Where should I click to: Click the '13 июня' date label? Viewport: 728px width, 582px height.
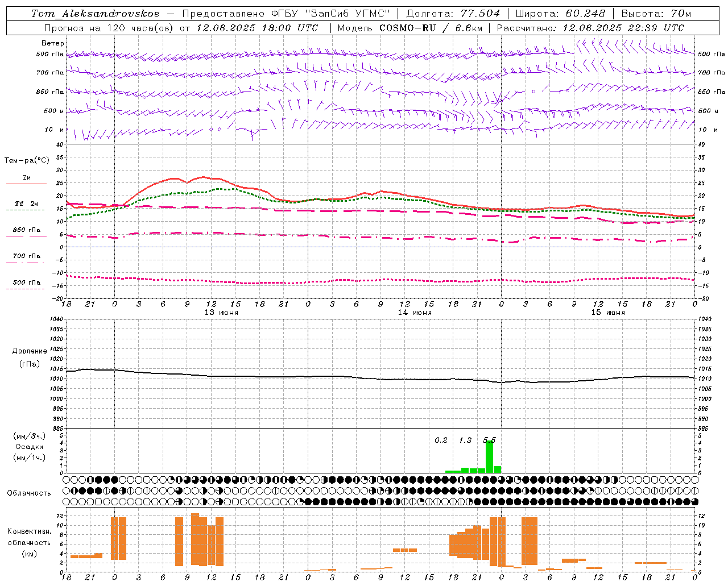(221, 313)
